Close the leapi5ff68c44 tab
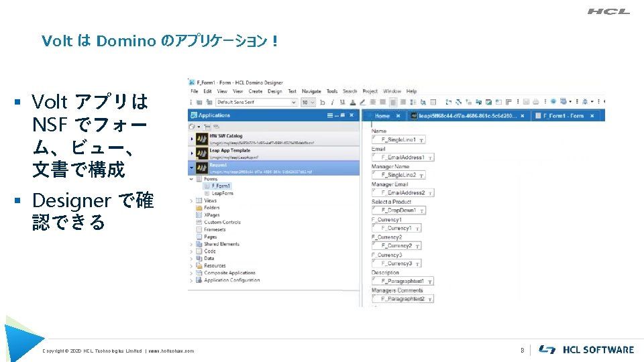 point(523,116)
